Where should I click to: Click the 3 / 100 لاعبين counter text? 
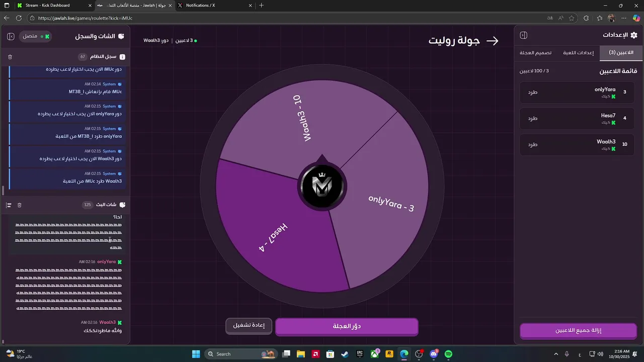534,71
